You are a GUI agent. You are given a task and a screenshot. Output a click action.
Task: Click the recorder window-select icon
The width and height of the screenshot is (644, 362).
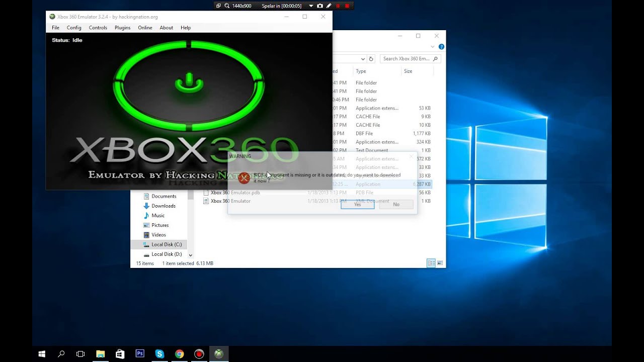pyautogui.click(x=218, y=6)
